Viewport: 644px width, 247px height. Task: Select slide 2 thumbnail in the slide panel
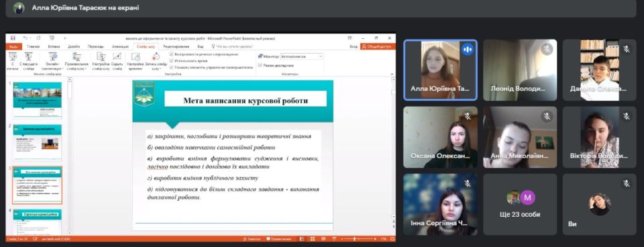(x=38, y=142)
